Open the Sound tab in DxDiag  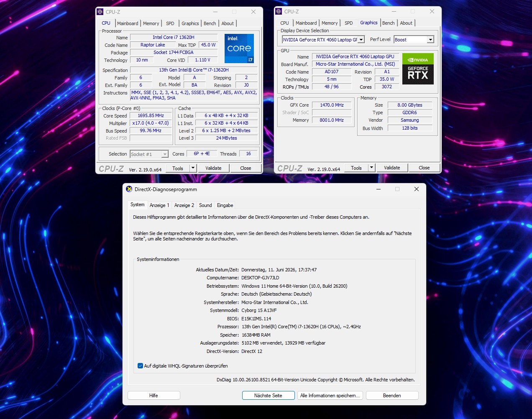point(205,205)
